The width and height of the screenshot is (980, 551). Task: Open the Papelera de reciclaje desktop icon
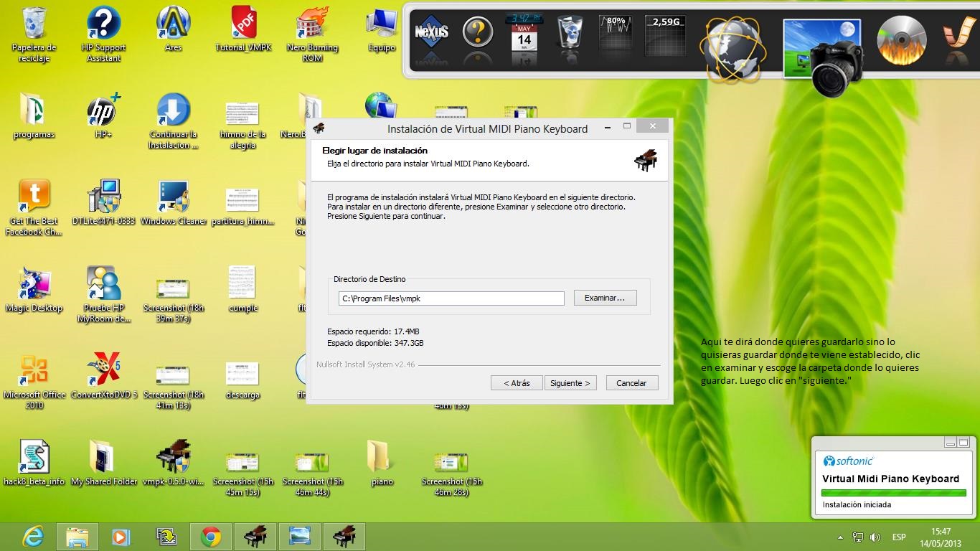(34, 34)
